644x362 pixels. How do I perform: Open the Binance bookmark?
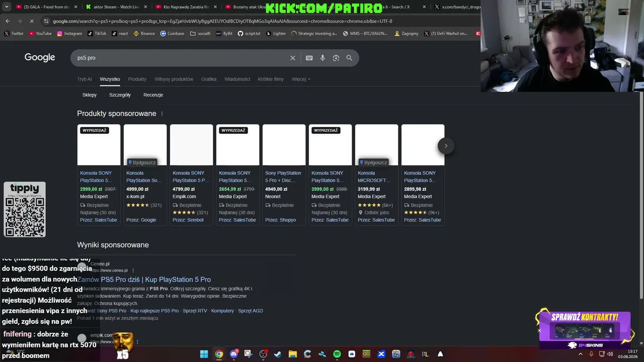tap(144, 34)
